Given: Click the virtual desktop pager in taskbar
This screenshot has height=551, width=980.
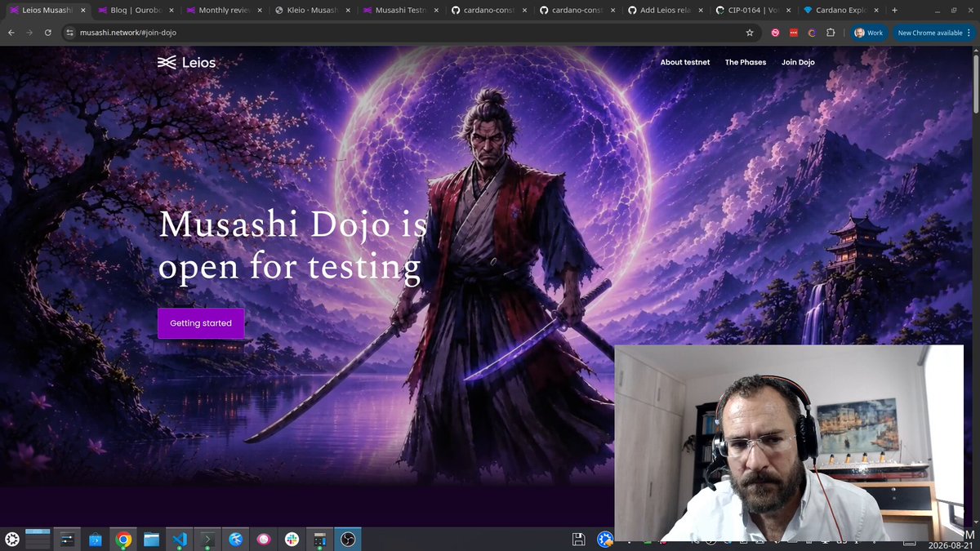Looking at the screenshot, I should [38, 538].
